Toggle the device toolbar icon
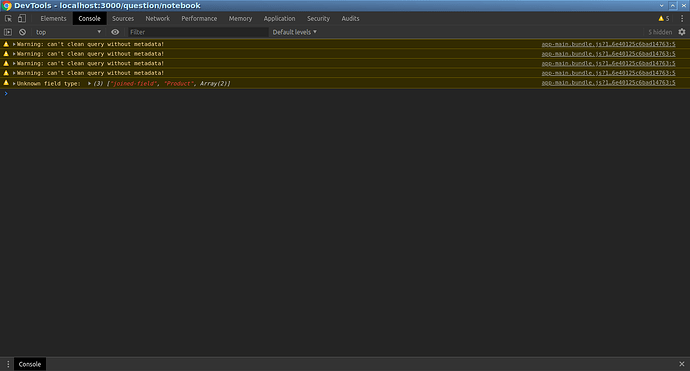The image size is (690, 371). pos(22,18)
